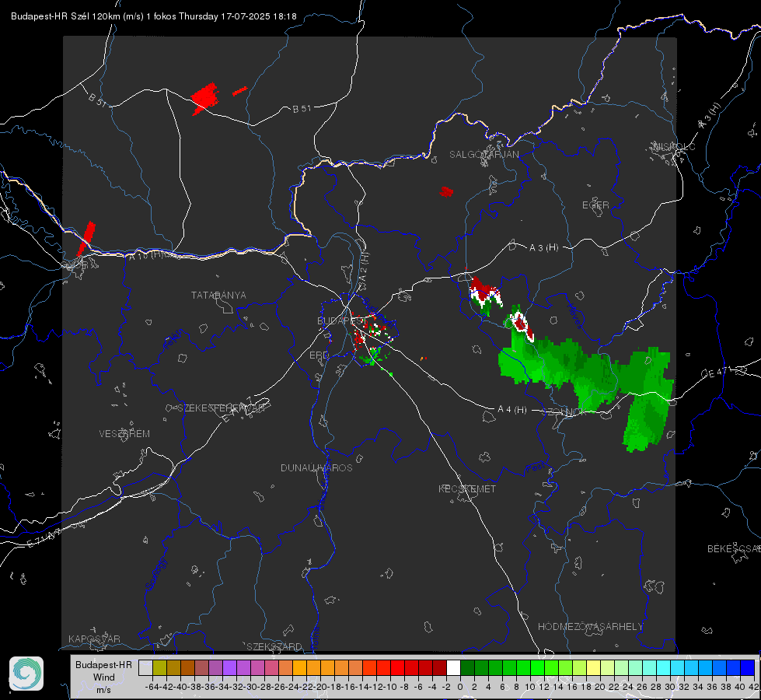Viewport: 761px width, 700px height.
Task: Click the white zero-velocity legend swatch
Action: (453, 667)
